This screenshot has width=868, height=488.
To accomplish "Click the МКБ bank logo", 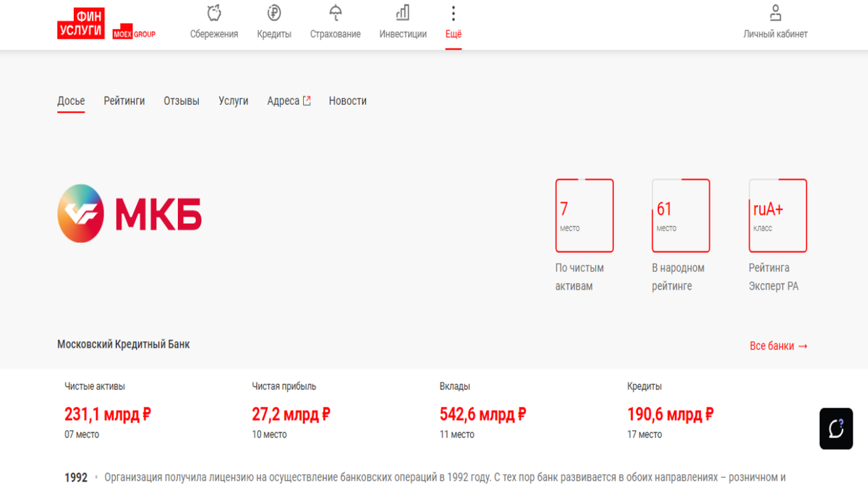I will coord(129,213).
